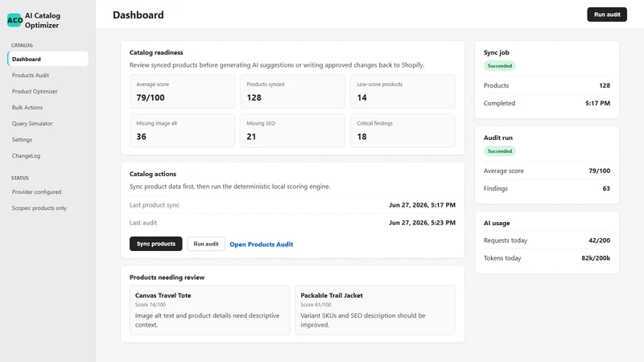Click Run audit button in header
This screenshot has width=644, height=362.
tap(607, 14)
